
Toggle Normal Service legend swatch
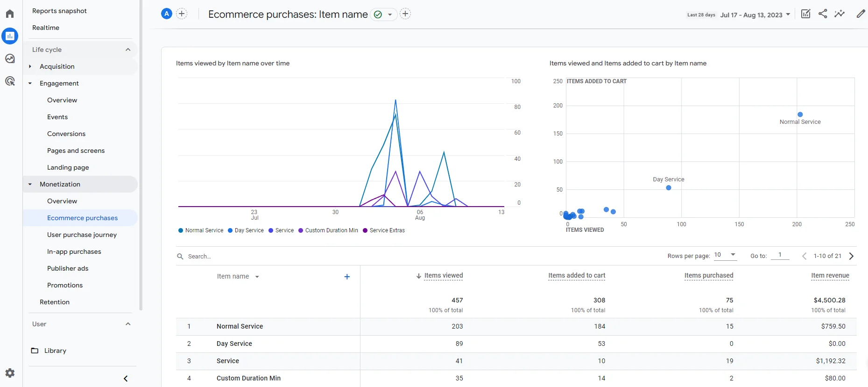coord(181,230)
